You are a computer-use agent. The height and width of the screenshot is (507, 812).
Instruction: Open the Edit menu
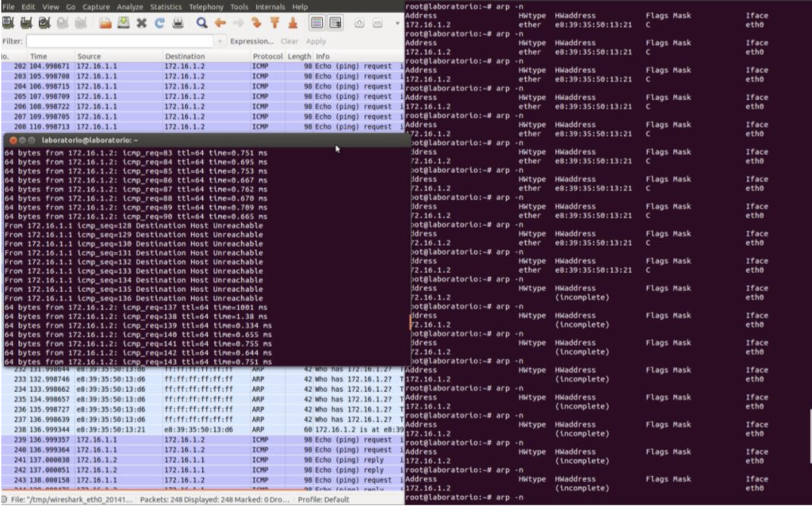pyautogui.click(x=28, y=6)
